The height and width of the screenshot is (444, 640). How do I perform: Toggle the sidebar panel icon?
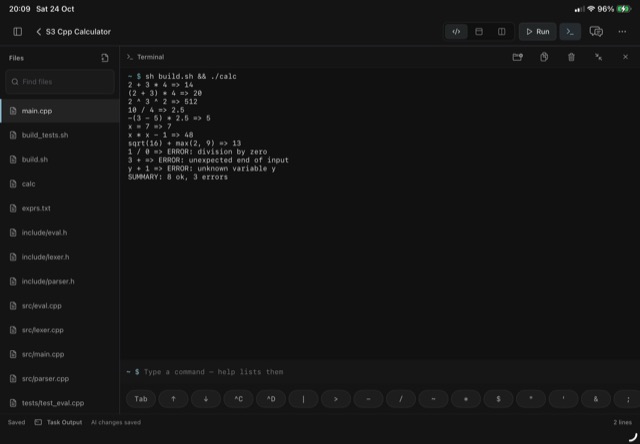point(18,31)
